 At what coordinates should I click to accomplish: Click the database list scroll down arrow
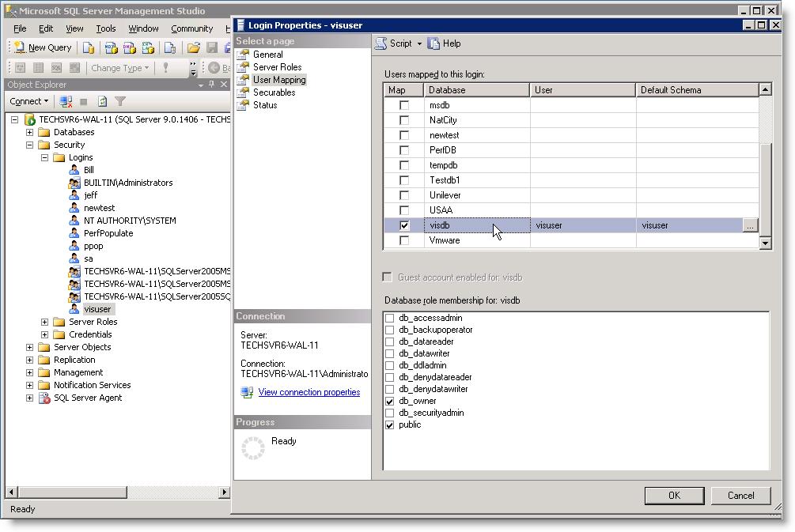click(x=765, y=243)
